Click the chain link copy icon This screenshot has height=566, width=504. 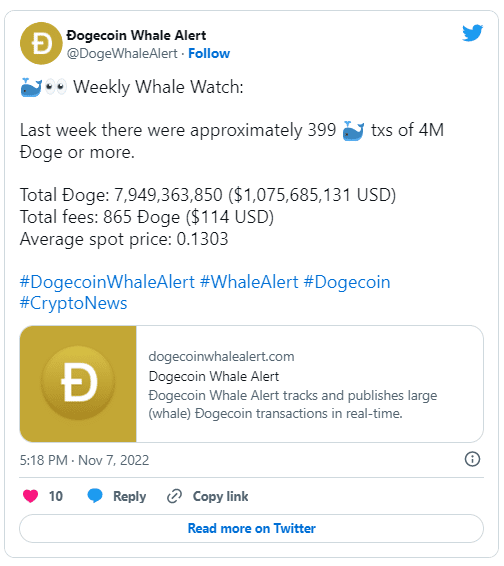click(174, 496)
